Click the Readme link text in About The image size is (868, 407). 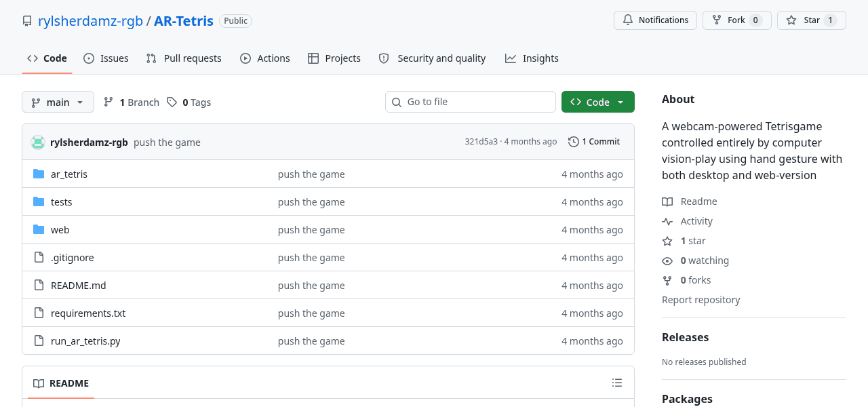[x=698, y=201]
